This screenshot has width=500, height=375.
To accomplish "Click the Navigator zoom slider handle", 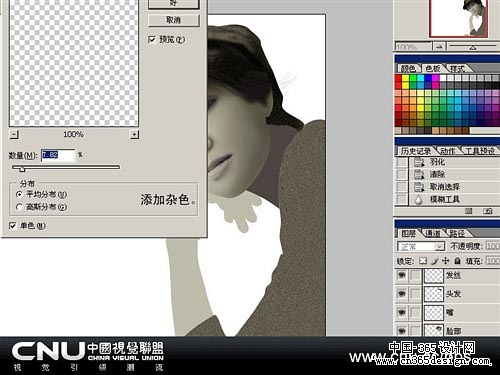I will coord(473,48).
